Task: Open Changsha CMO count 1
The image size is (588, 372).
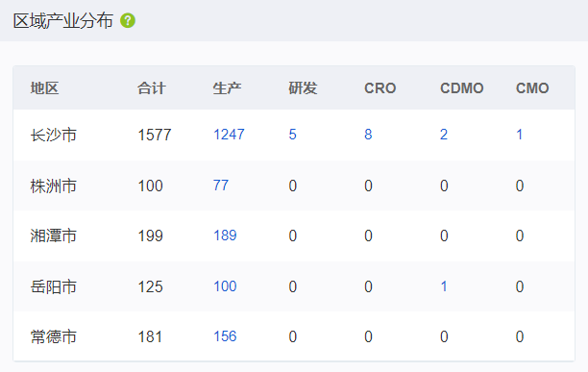Action: click(x=520, y=135)
